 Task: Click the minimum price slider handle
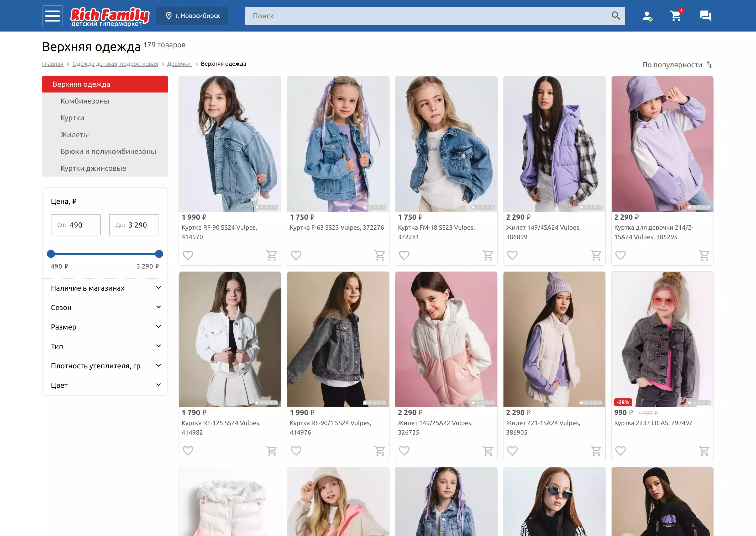pyautogui.click(x=51, y=254)
